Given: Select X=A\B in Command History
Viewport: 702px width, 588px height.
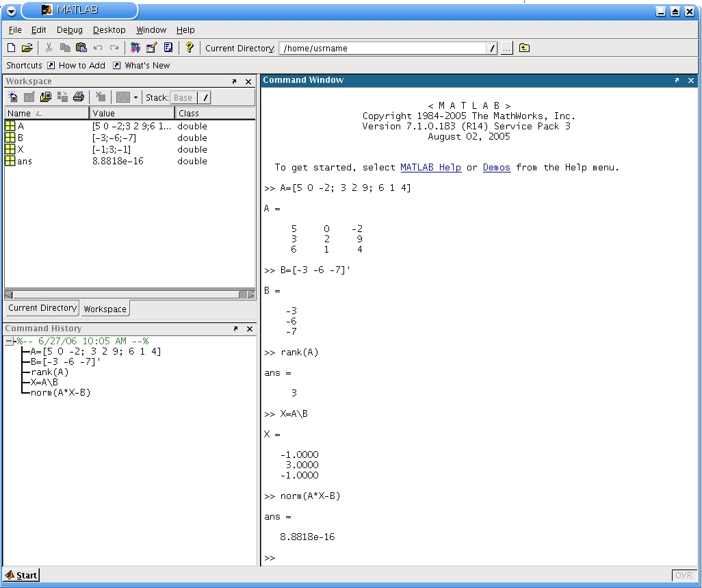Looking at the screenshot, I should click(x=44, y=383).
